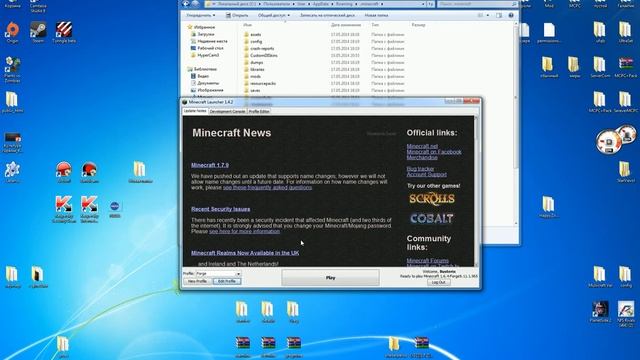Switch to the Update Notes tab

pos(195,111)
